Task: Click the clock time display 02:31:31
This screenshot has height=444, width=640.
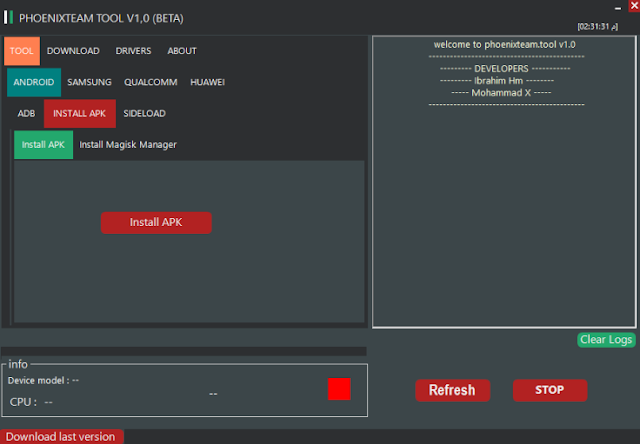Action: [x=598, y=27]
